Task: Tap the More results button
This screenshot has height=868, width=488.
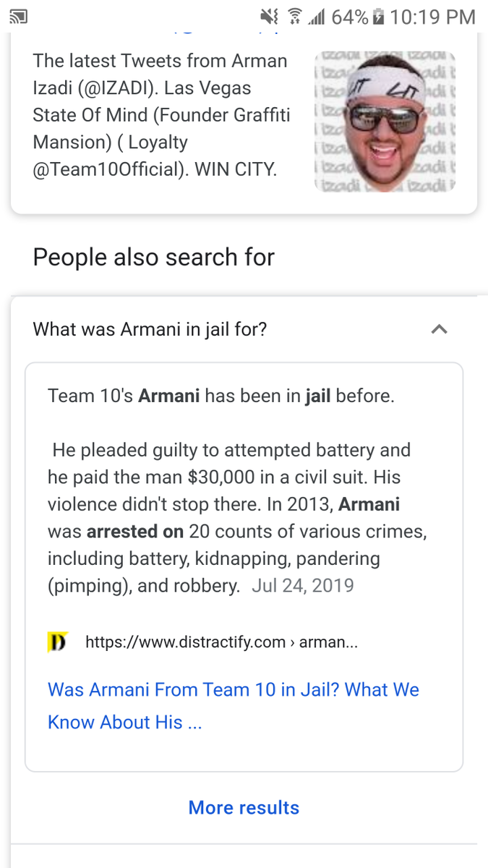Action: (x=244, y=807)
